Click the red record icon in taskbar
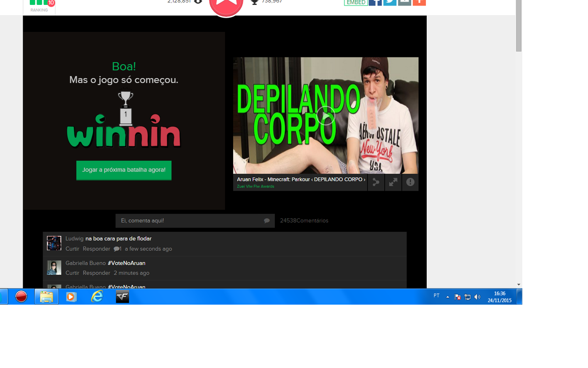 pos(21,296)
